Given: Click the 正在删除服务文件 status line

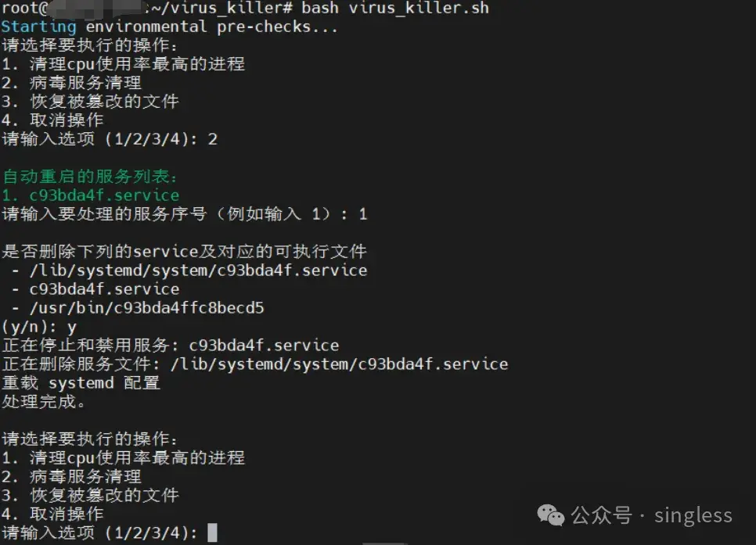Looking at the screenshot, I should [254, 364].
